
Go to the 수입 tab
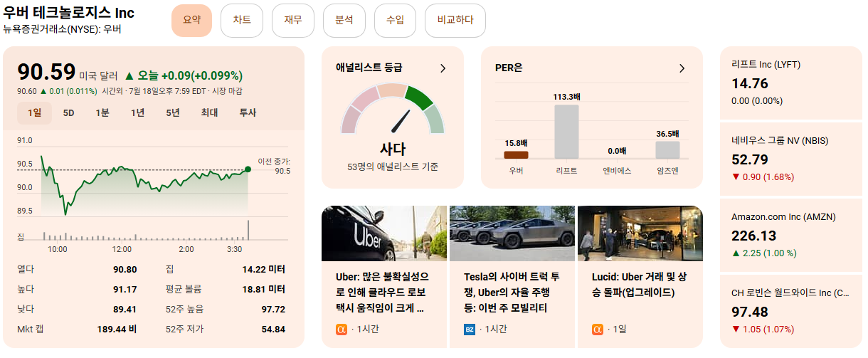click(x=396, y=20)
